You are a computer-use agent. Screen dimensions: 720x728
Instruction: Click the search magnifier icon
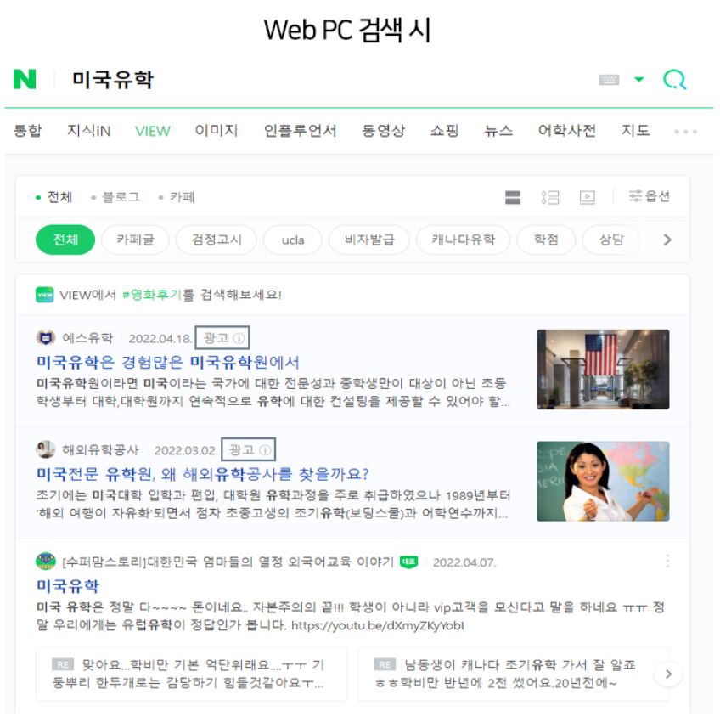tap(674, 80)
